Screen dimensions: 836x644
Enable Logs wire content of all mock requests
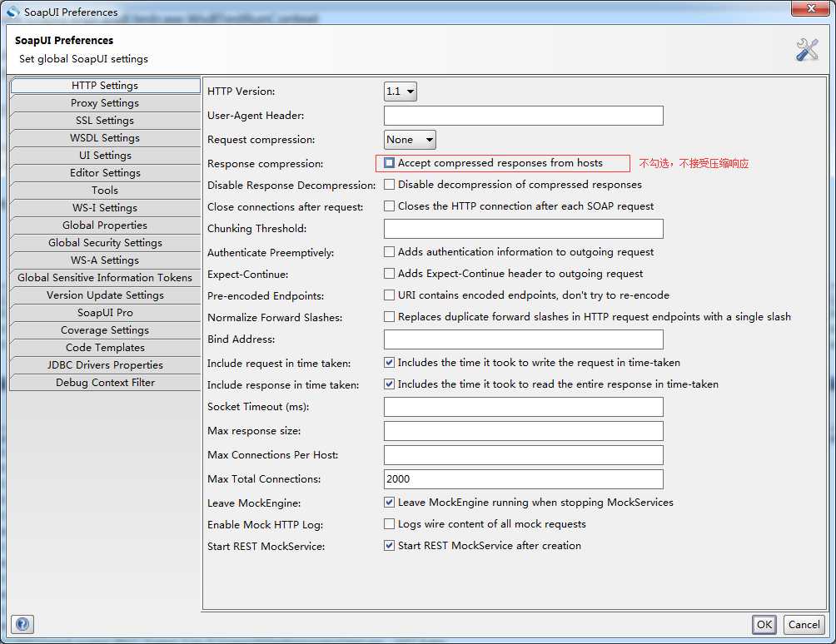pyautogui.click(x=389, y=523)
